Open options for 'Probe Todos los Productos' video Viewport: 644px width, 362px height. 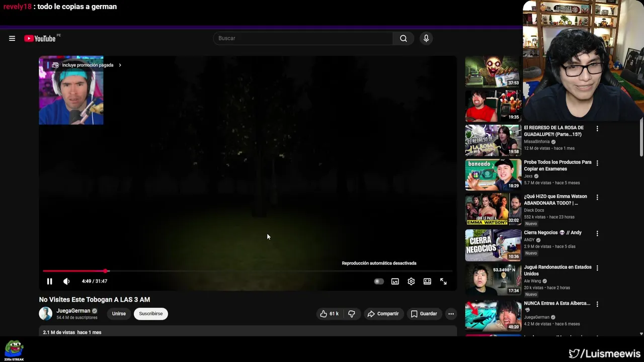tap(597, 163)
